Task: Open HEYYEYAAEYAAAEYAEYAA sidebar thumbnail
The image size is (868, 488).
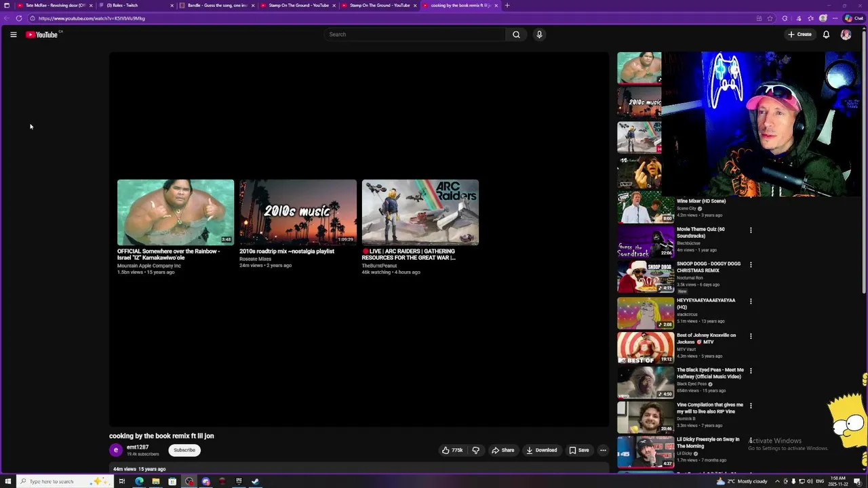Action: pyautogui.click(x=646, y=312)
